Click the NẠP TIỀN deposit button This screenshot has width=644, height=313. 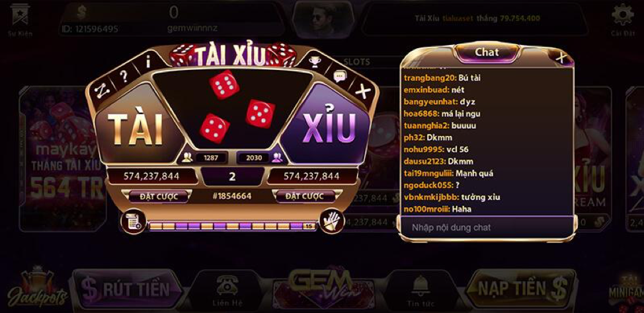tap(521, 288)
